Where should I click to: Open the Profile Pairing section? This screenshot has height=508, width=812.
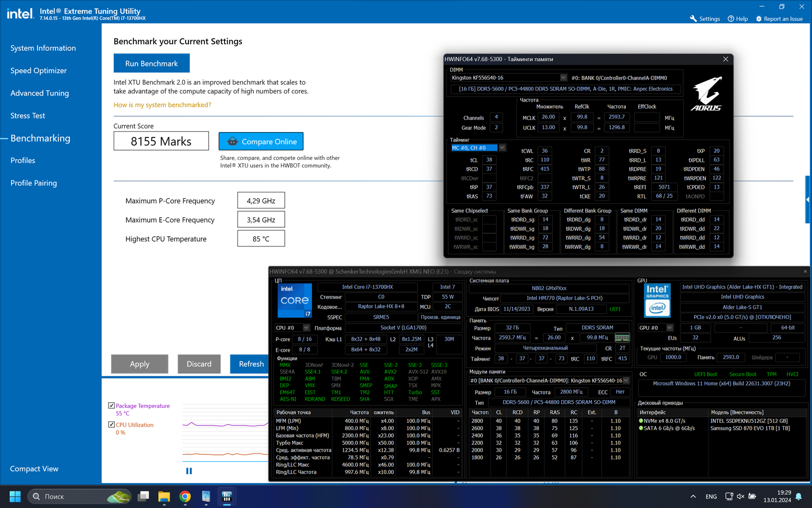(x=33, y=183)
